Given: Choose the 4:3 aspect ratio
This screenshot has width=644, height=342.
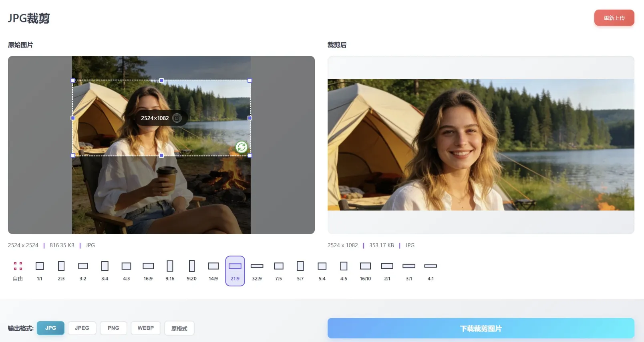Looking at the screenshot, I should [x=127, y=271].
